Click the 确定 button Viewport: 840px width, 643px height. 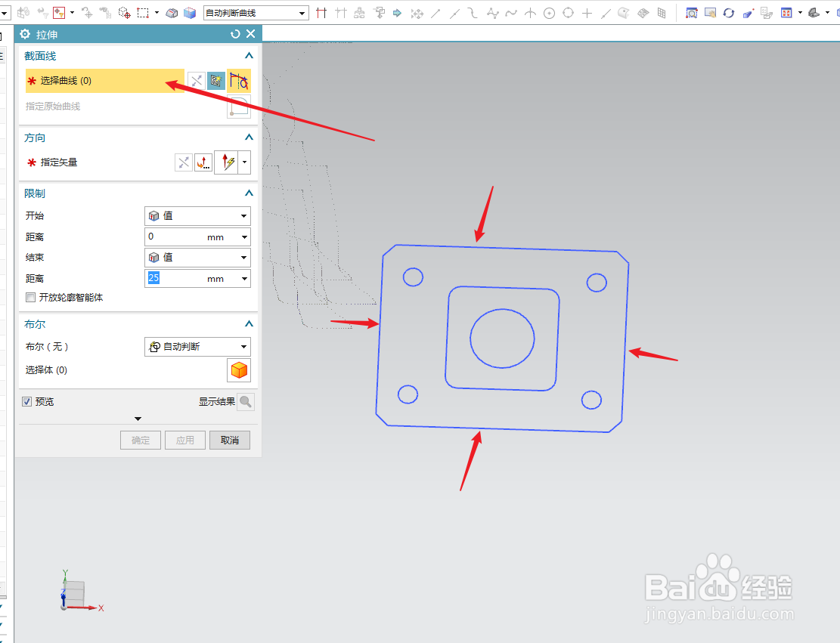tap(141, 440)
